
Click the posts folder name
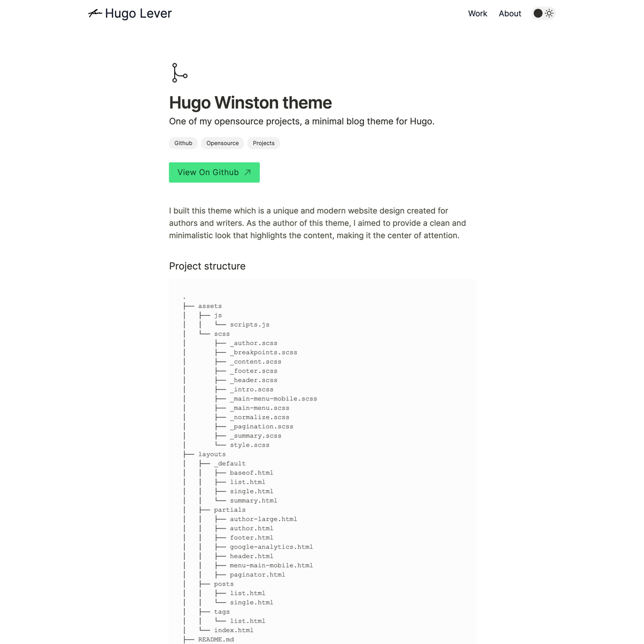point(224,584)
